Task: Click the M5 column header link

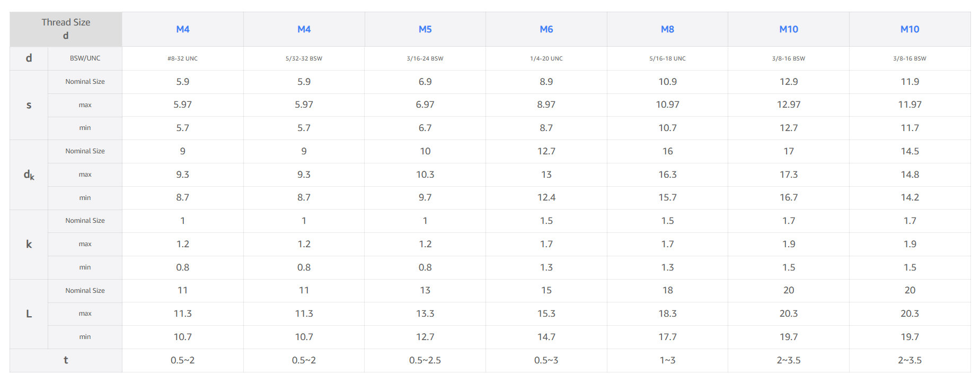Action: coord(425,29)
